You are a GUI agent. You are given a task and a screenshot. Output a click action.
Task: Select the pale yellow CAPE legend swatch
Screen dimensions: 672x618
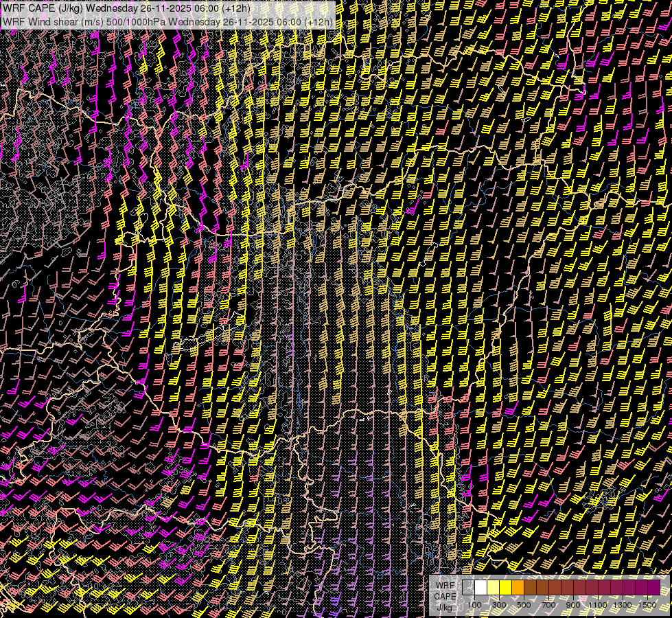point(494,587)
